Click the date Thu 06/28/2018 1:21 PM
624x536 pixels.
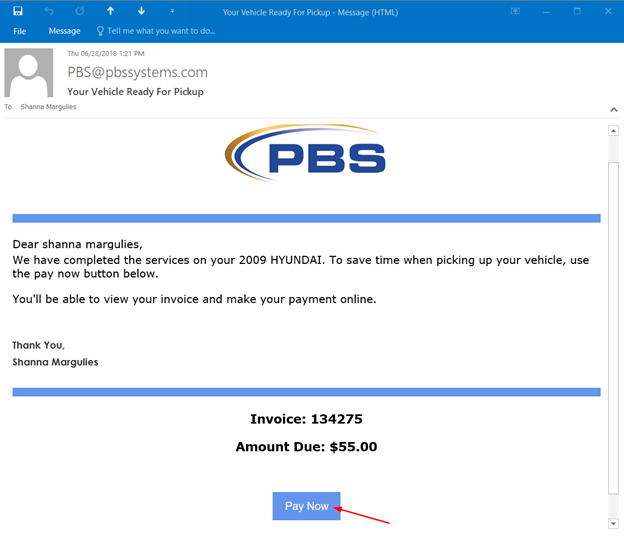coord(106,54)
